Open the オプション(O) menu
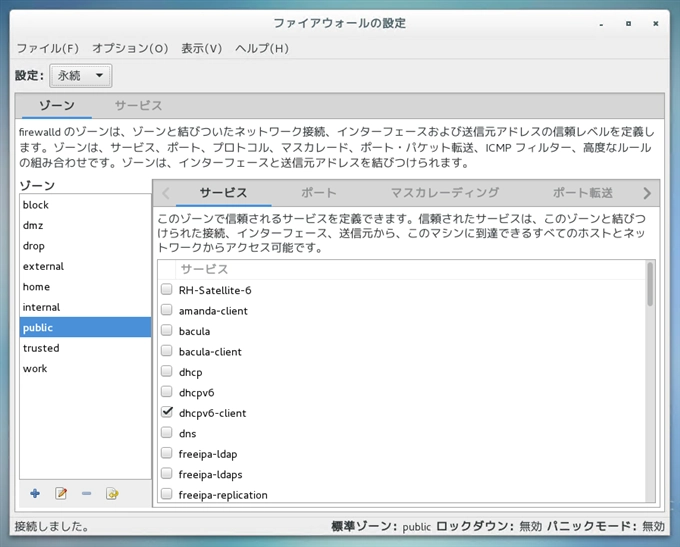This screenshot has height=547, width=680. pyautogui.click(x=130, y=48)
